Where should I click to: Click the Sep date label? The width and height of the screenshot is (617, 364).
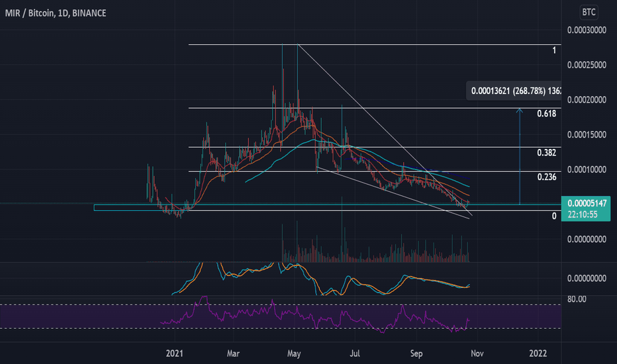pyautogui.click(x=416, y=353)
